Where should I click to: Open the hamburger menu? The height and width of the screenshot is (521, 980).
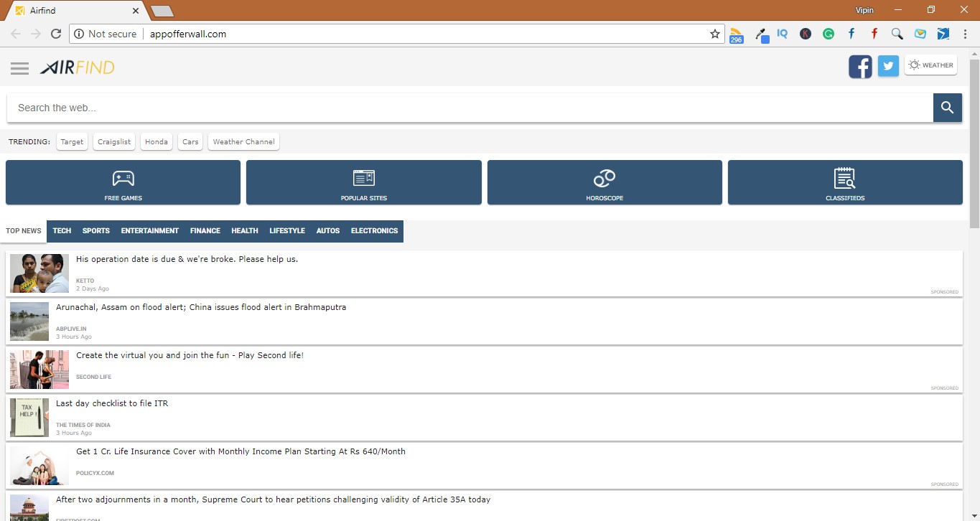(x=19, y=67)
